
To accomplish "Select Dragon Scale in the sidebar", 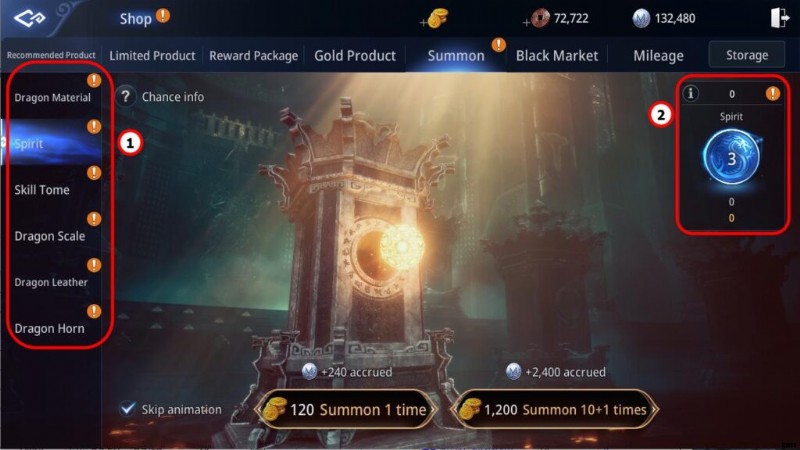I will 50,236.
